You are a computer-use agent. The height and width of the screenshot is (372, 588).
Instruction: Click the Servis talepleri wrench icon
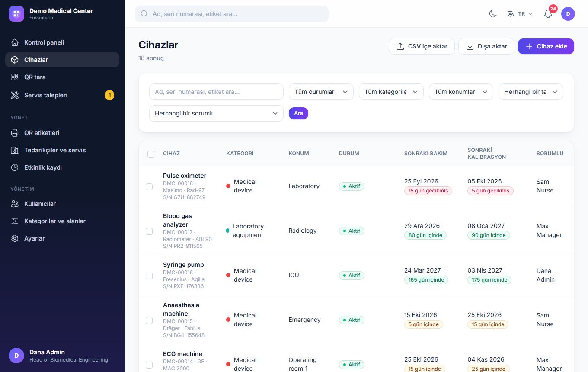click(15, 95)
